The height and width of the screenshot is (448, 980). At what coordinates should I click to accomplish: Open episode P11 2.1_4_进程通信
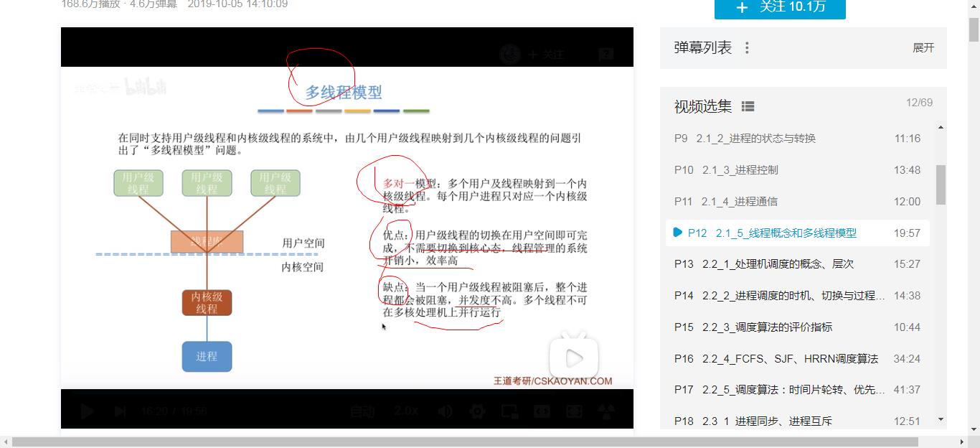798,202
